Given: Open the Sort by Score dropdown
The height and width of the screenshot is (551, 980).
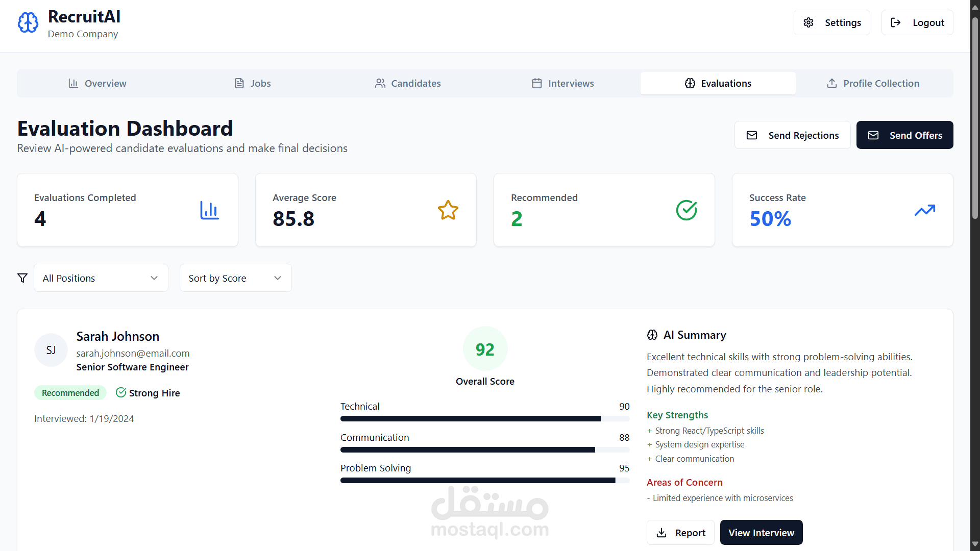Looking at the screenshot, I should click(x=235, y=278).
